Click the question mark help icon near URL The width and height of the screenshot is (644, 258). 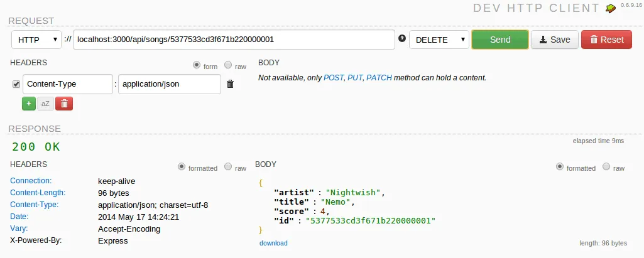coord(402,39)
